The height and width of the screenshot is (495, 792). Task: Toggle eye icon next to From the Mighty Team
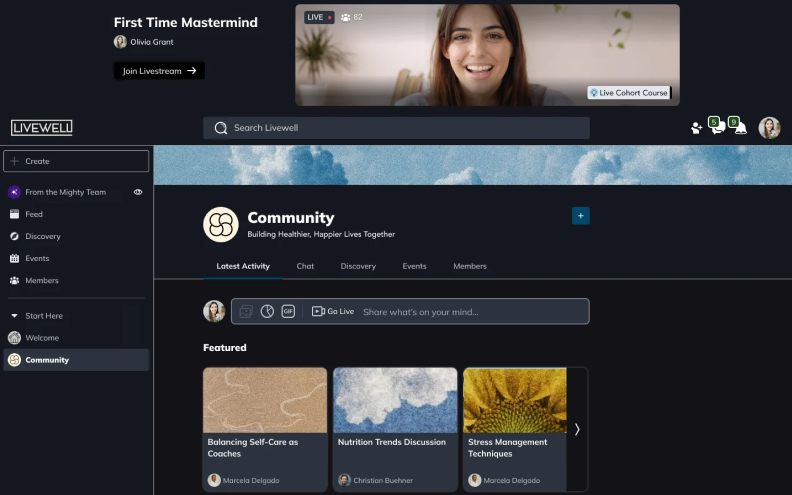click(x=138, y=192)
